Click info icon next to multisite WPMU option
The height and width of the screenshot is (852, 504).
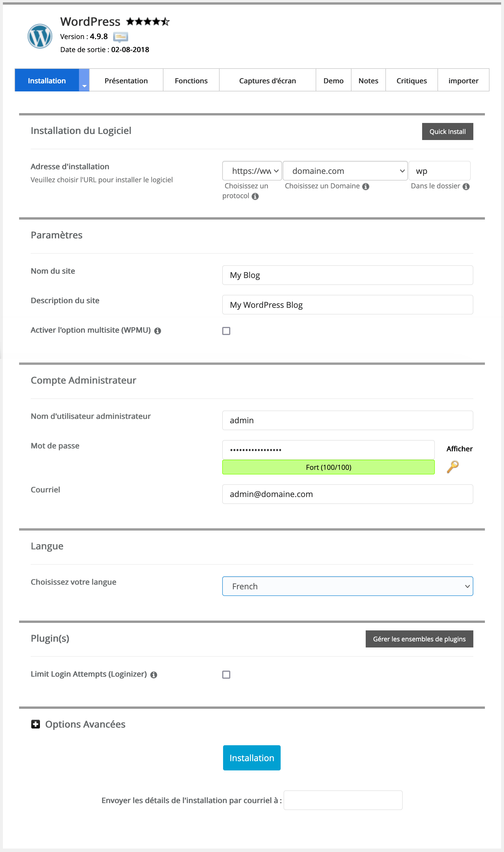coord(158,331)
